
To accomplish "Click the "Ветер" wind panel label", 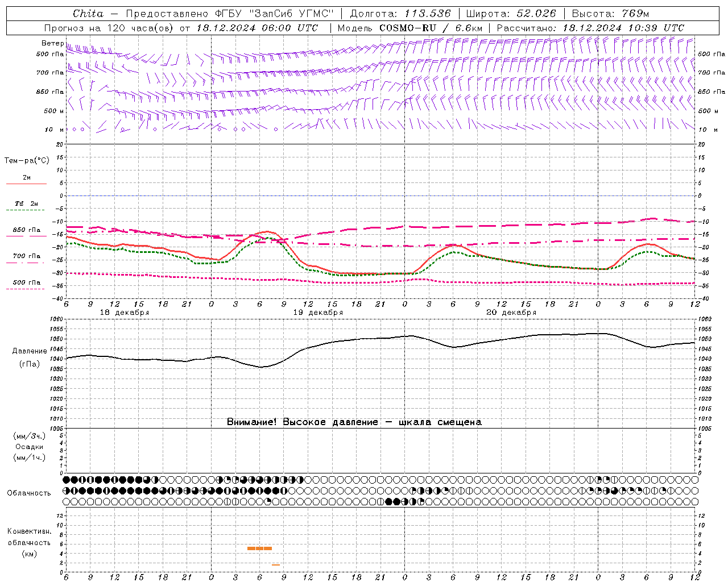I will tap(53, 43).
